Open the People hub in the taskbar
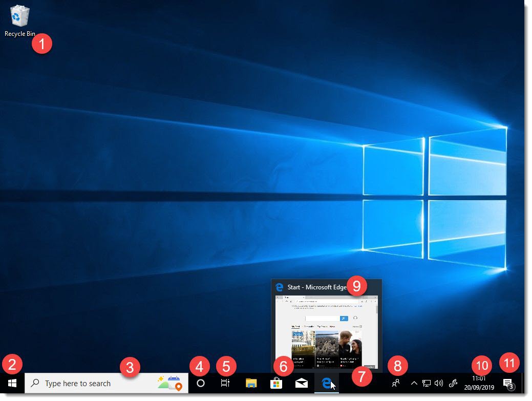Viewport: 532px width, 401px height. pos(397,383)
